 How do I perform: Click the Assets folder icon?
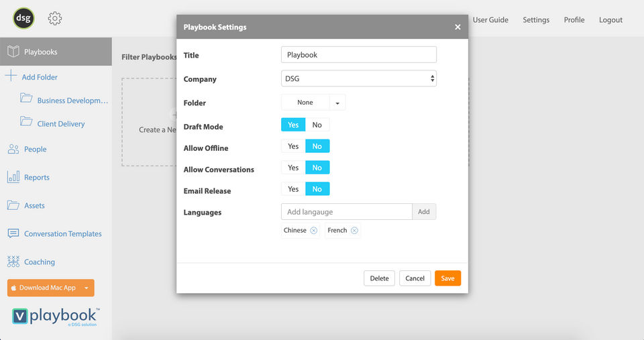click(13, 205)
